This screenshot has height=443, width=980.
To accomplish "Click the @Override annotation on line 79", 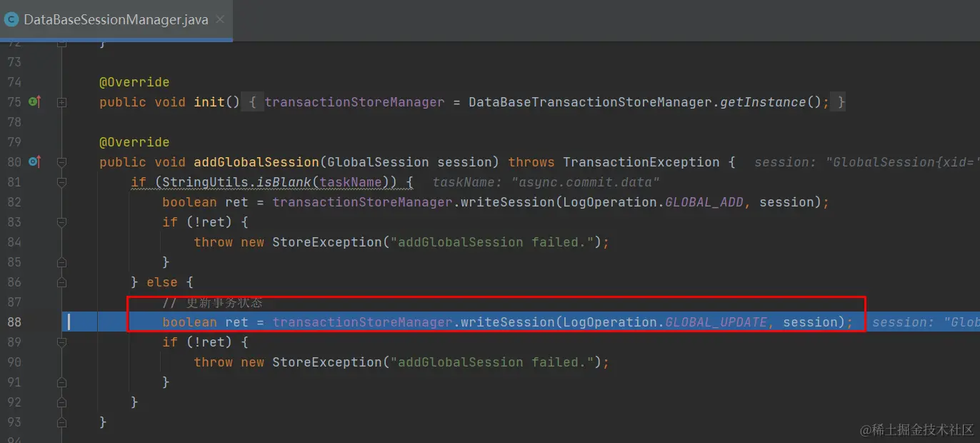I will pyautogui.click(x=134, y=142).
